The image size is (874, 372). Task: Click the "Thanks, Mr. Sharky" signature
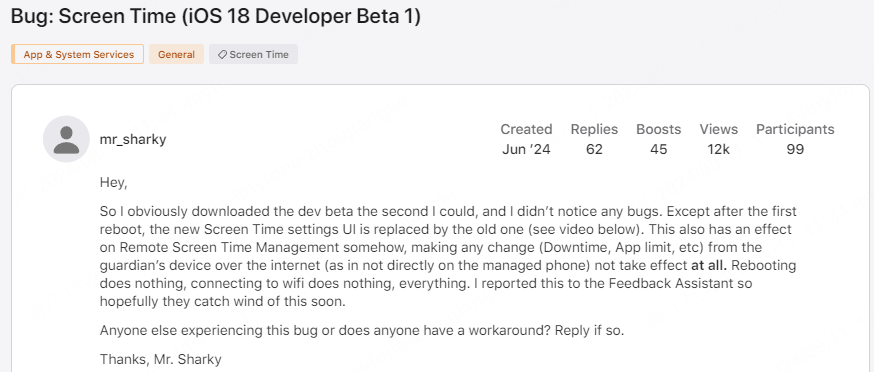(161, 359)
